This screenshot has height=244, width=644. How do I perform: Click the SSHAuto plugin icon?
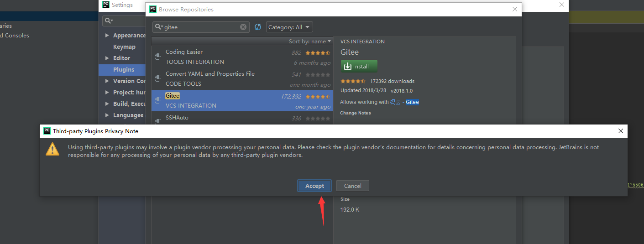[158, 121]
